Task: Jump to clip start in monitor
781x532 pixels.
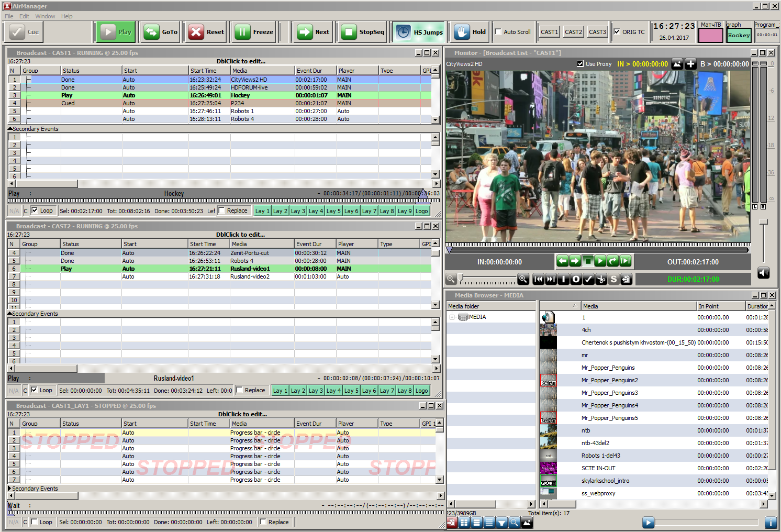Action: point(538,279)
